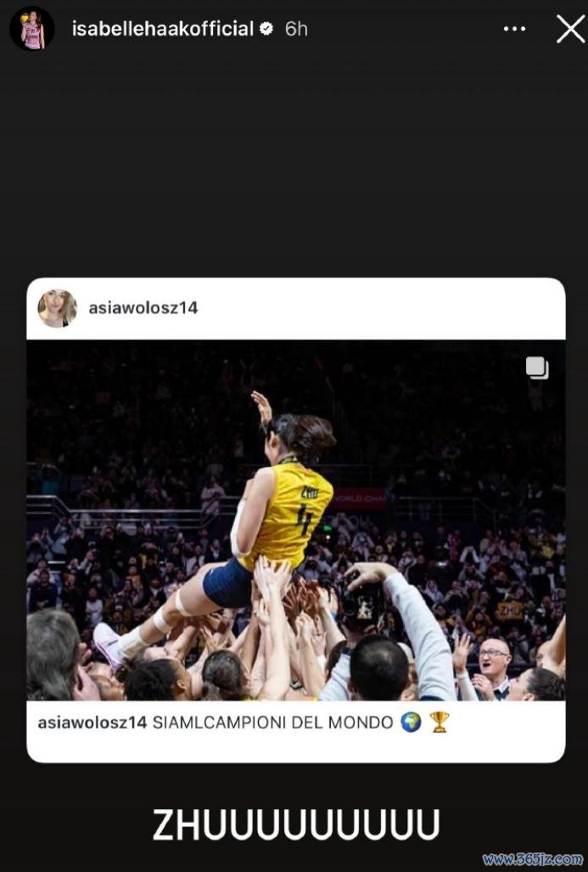Screen dimensions: 588x872
Task: Tap the SIAMLCAMPIONI DEL MONDO caption text
Action: (x=273, y=723)
